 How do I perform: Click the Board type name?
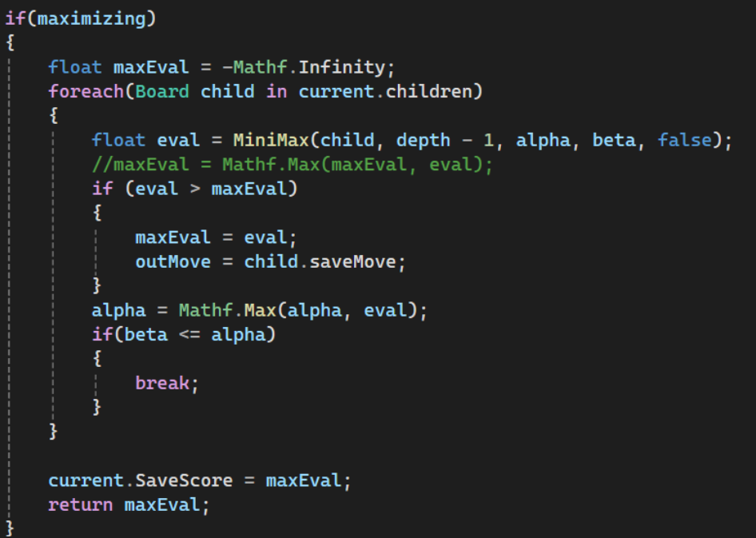tap(162, 91)
